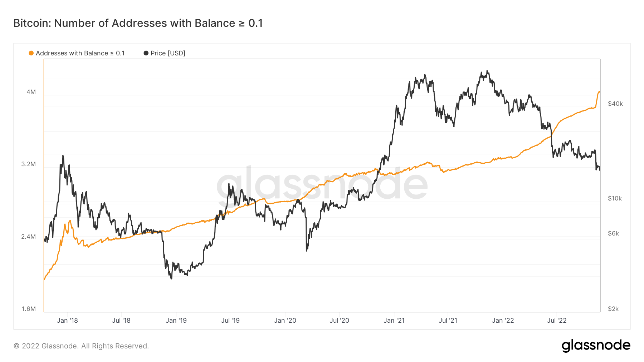
Task: Pick the Jul '22 x-axis label
Action: pyautogui.click(x=557, y=321)
